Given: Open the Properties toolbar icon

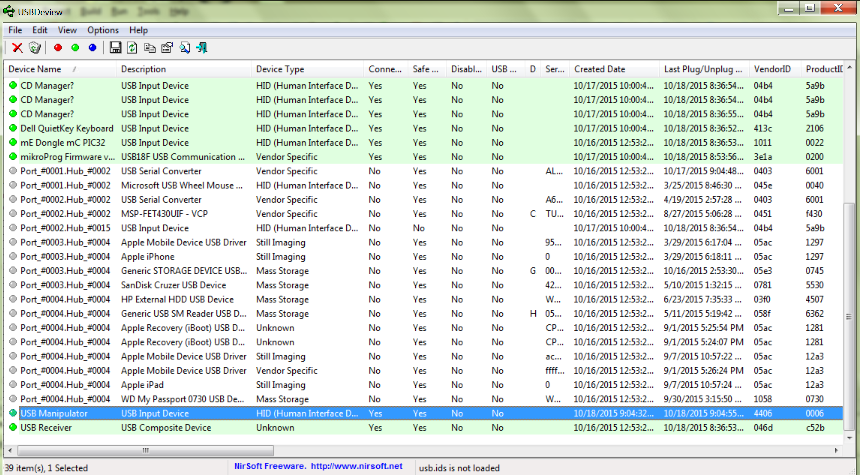Looking at the screenshot, I should coord(167,48).
